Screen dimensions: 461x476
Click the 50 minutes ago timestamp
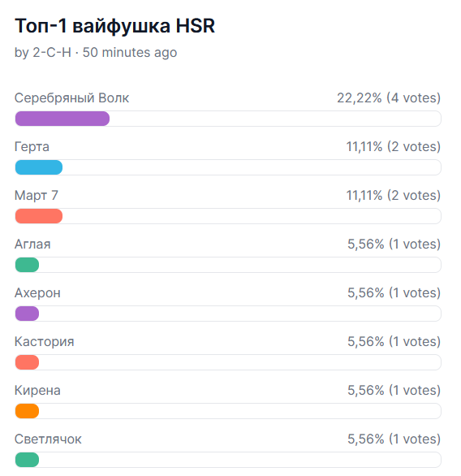pyautogui.click(x=130, y=53)
